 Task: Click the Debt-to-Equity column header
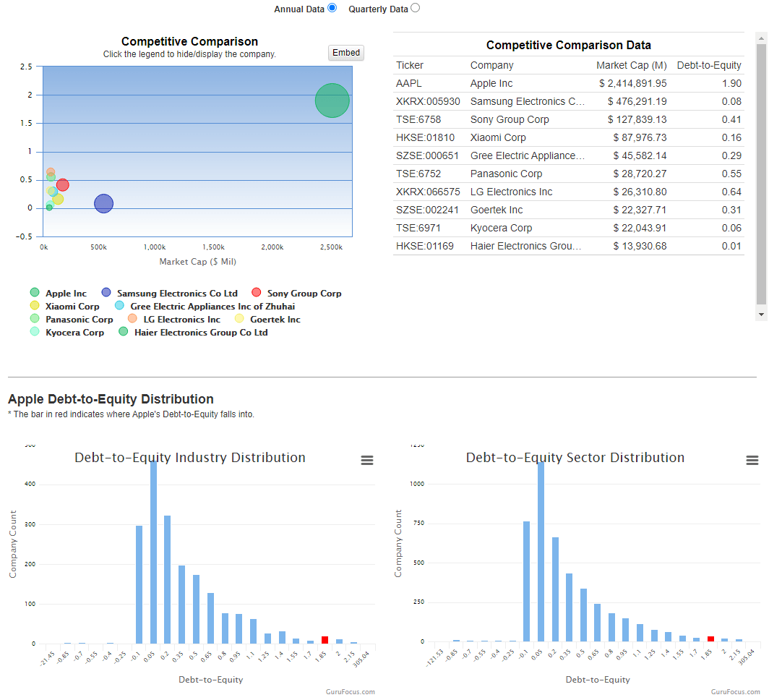pos(708,65)
